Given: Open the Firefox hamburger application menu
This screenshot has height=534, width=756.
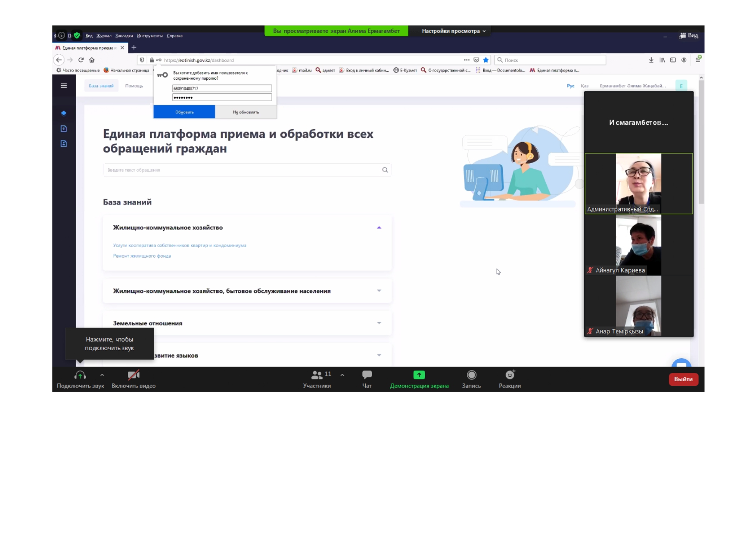Looking at the screenshot, I should point(698,59).
